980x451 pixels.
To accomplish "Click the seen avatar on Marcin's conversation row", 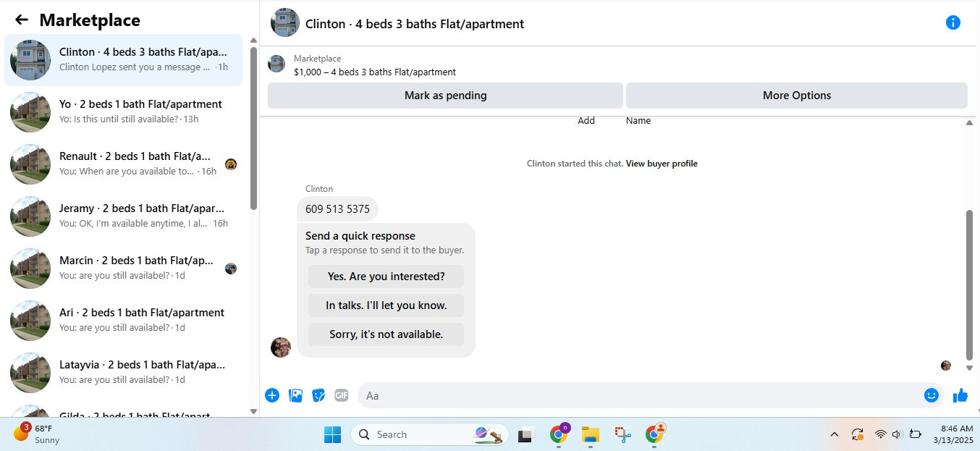I will (x=231, y=269).
